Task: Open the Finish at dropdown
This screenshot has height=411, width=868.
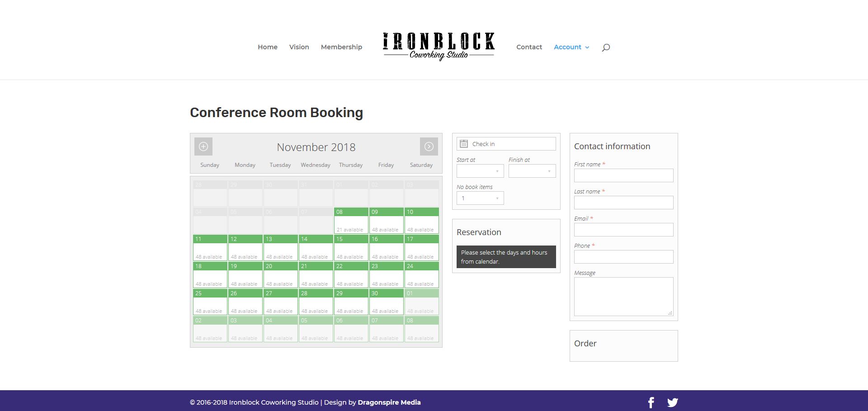Action: pyautogui.click(x=532, y=171)
